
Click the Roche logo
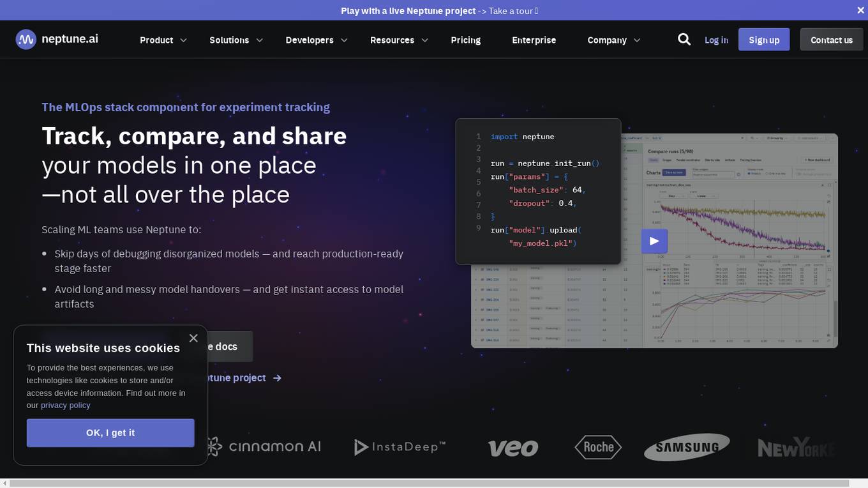click(598, 447)
